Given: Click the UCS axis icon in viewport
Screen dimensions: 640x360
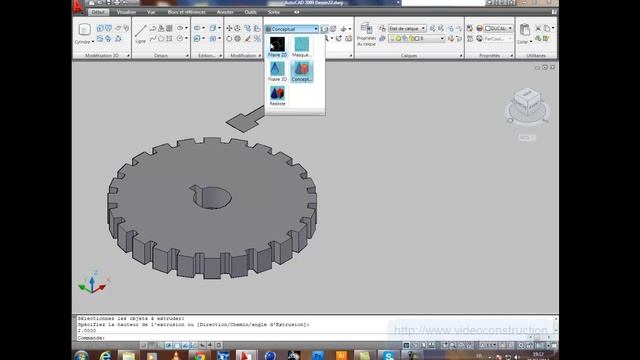Looking at the screenshot, I should (x=93, y=282).
